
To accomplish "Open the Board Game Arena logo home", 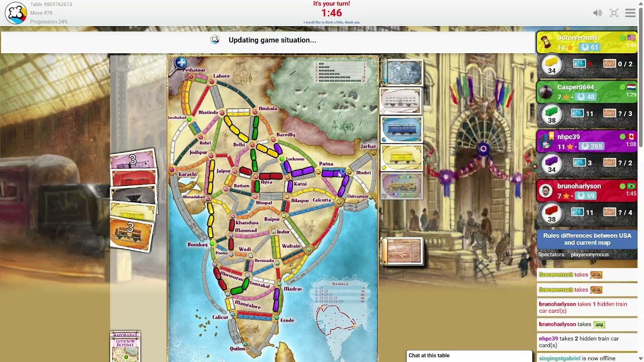I will (16, 13).
